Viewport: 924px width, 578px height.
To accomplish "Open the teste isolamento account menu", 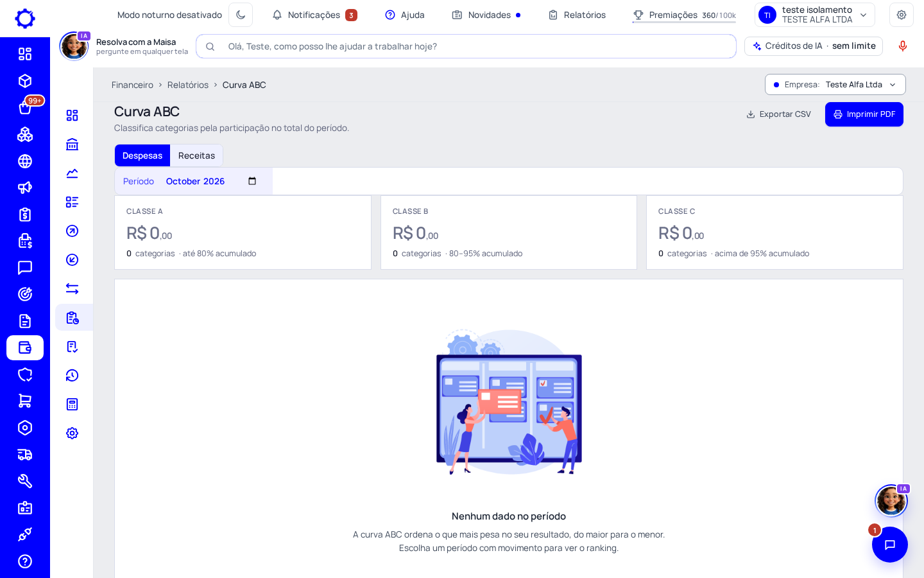I will (815, 15).
